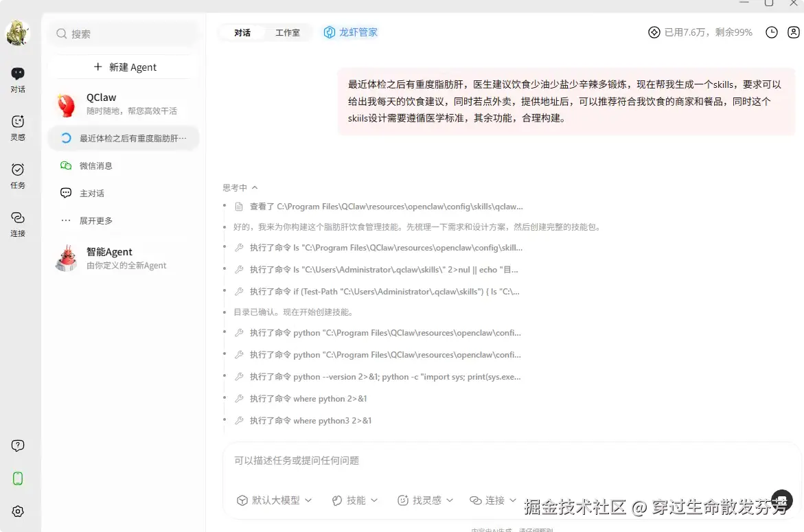Click the user avatar picture
804x532 pixels.
point(17,33)
